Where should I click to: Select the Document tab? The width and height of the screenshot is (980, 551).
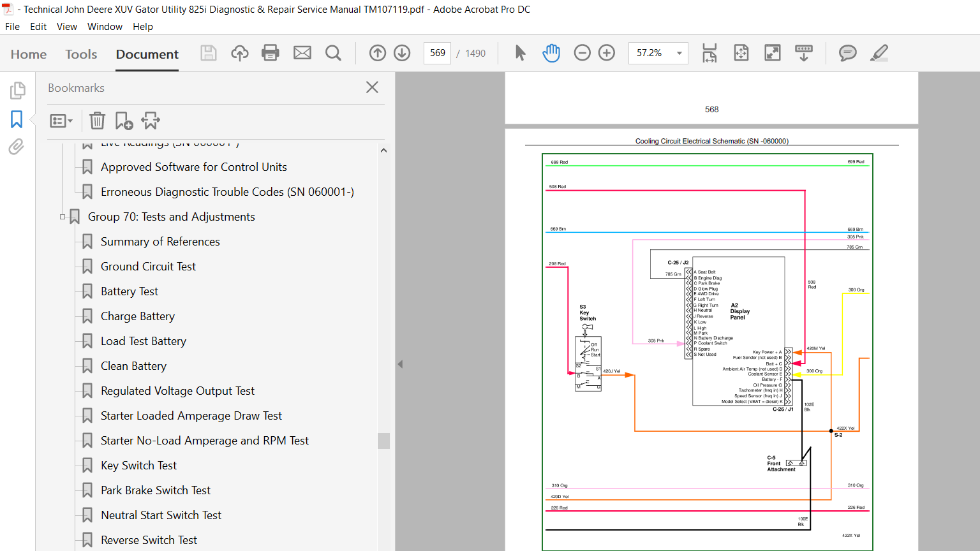147,54
